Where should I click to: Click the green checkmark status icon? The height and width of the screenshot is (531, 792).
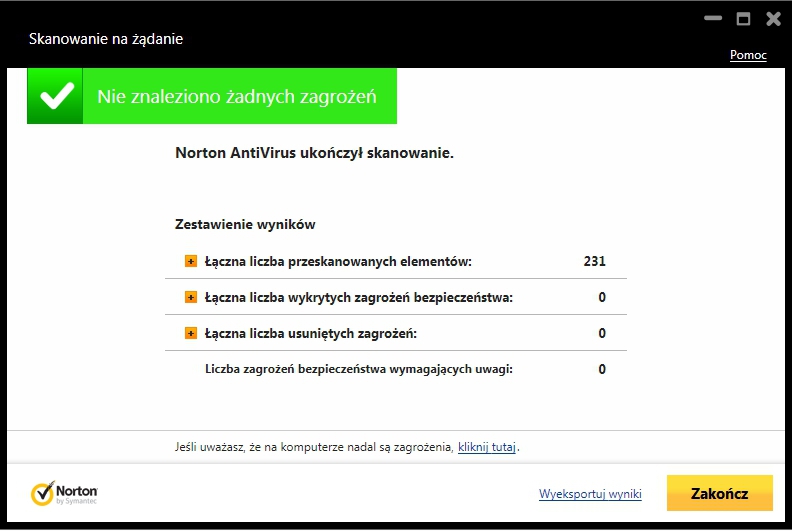(55, 96)
